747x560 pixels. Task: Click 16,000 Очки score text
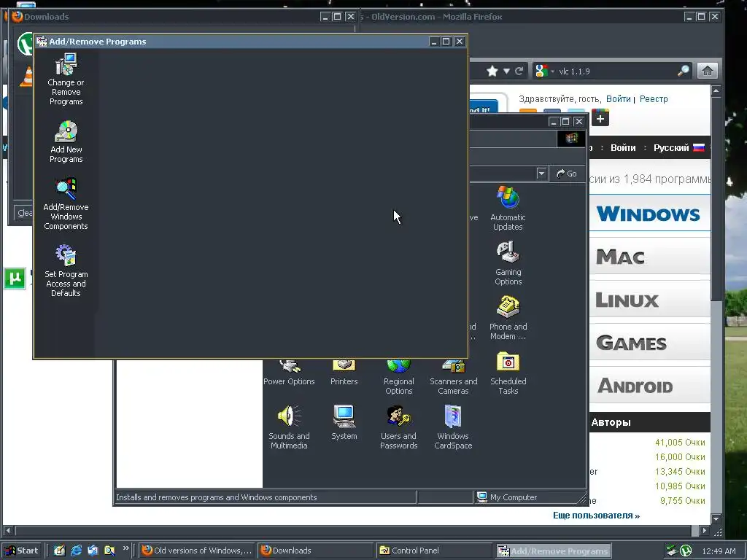tap(680, 457)
